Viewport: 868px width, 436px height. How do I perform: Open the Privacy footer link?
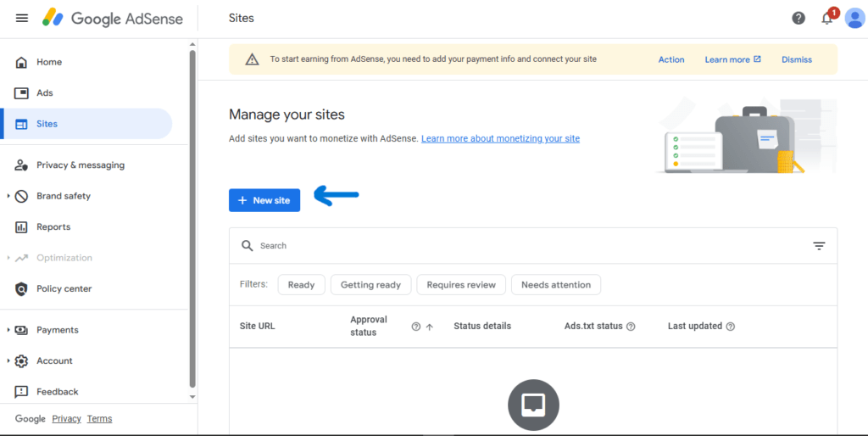pos(66,419)
